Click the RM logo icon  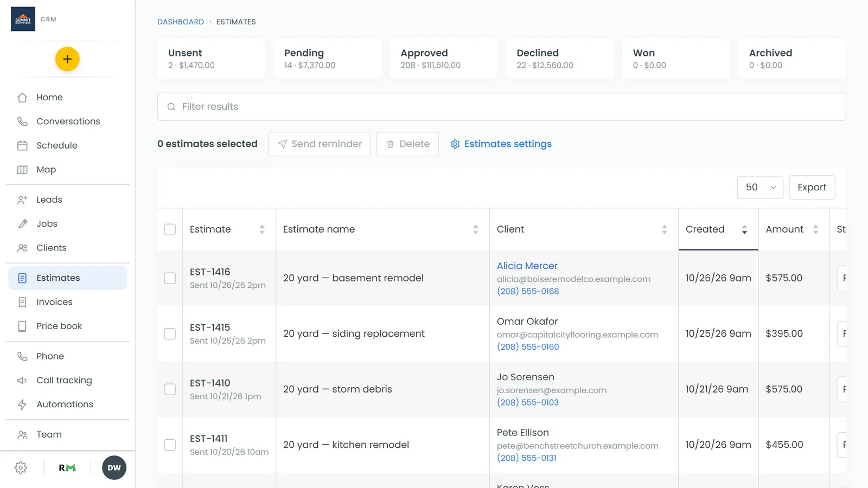[x=67, y=468]
